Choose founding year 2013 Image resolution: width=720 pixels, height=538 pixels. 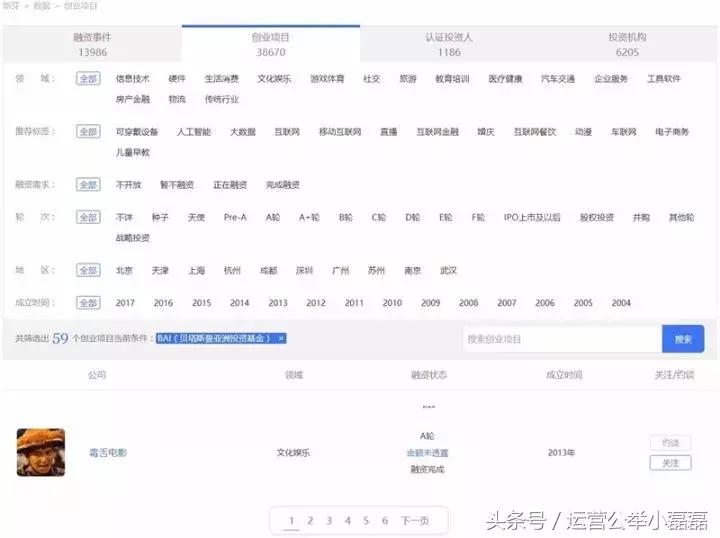click(x=278, y=303)
